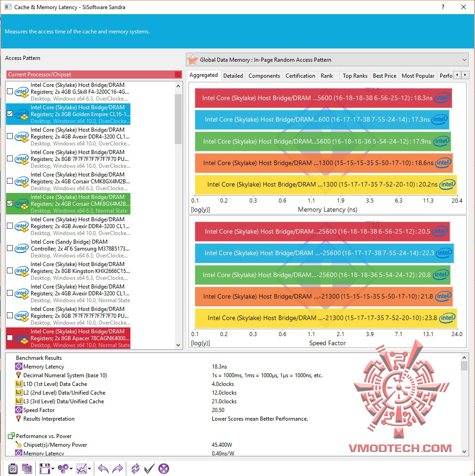Click the results pane scroll-up arrow
The height and width of the screenshot is (476, 475).
[464, 357]
